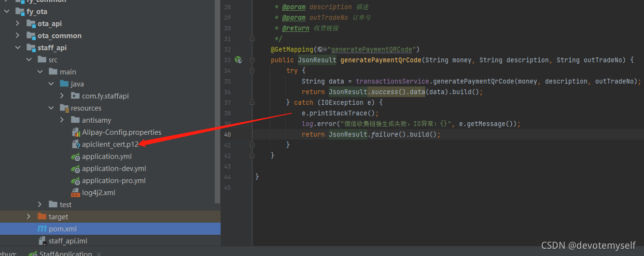Click line number 45 in the gutter
Viewport: 644px width, 256px height.
click(x=227, y=187)
